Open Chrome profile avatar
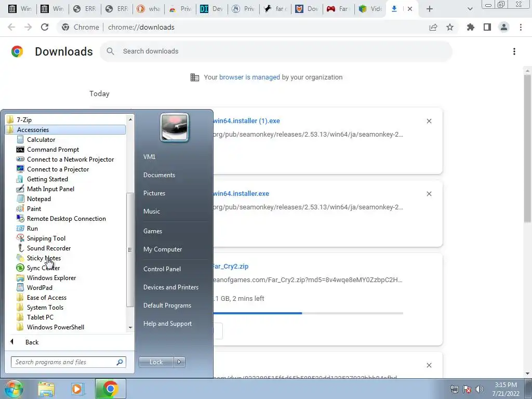The width and height of the screenshot is (532, 399). point(504,27)
